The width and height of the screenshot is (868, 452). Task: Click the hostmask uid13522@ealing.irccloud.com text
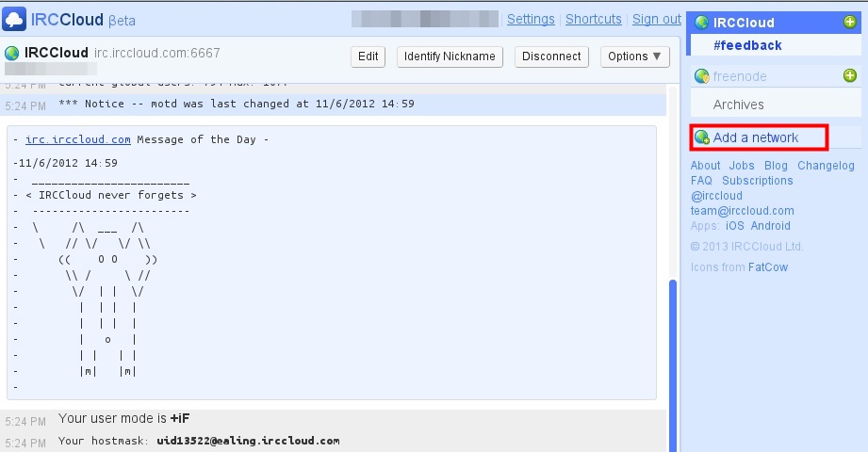pyautogui.click(x=248, y=441)
